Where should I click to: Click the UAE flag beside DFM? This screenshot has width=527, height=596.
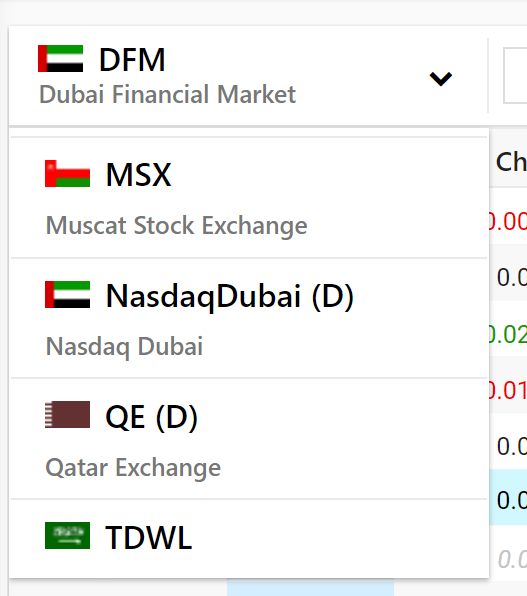tap(60, 59)
